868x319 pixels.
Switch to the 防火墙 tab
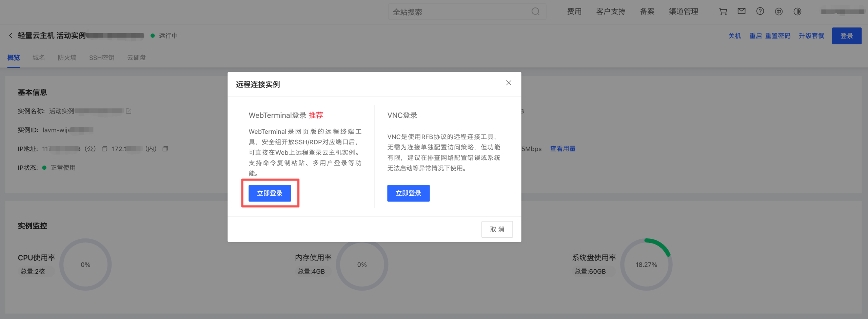[67, 58]
